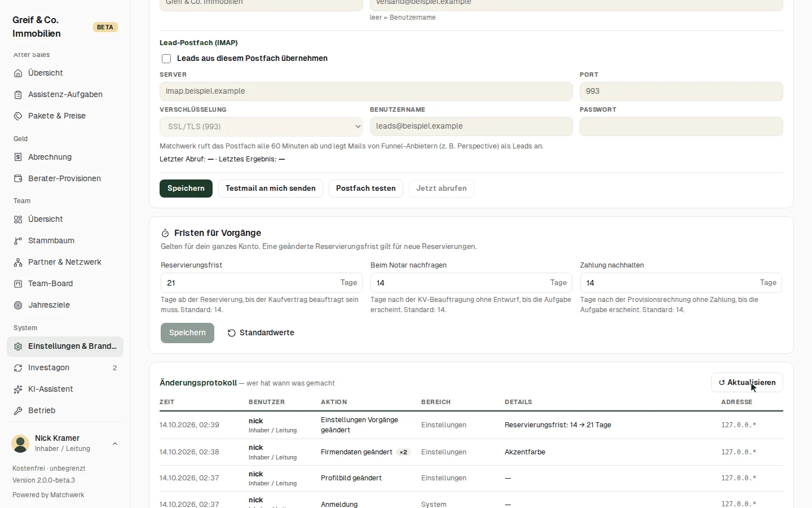Open KI-Assistent via its sparkle icon
This screenshot has width=812, height=508.
[x=18, y=389]
